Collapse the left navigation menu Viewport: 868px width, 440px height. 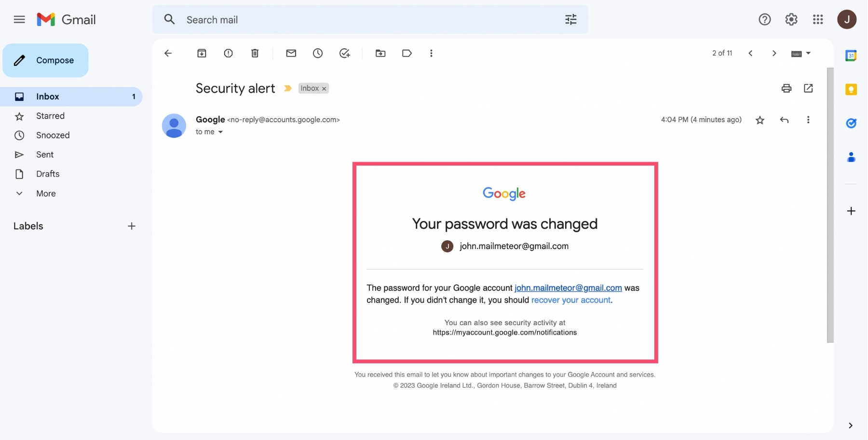[19, 19]
